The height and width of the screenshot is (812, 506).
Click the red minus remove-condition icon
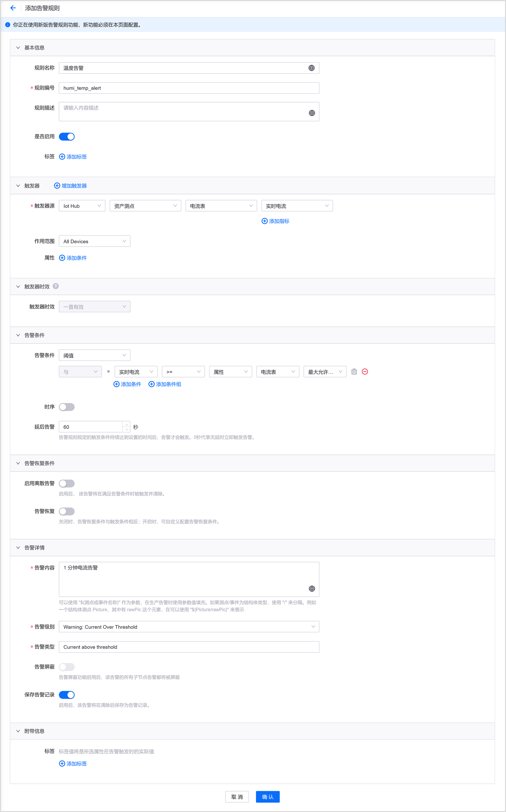[365, 372]
